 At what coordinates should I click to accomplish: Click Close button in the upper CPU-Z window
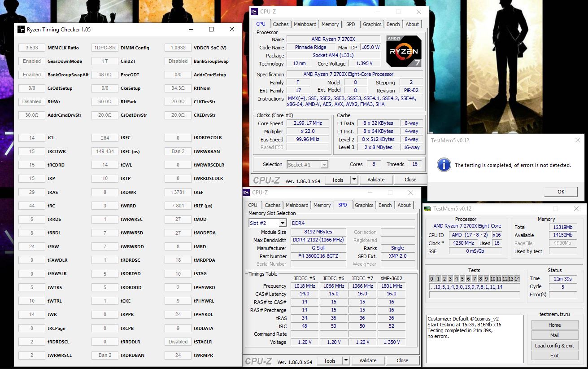(410, 180)
